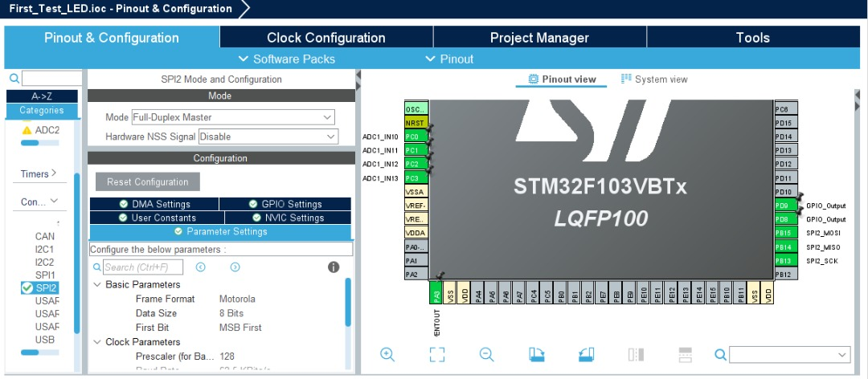Open the DMA Settings tab
Screen dimensions: 868x379
click(154, 204)
